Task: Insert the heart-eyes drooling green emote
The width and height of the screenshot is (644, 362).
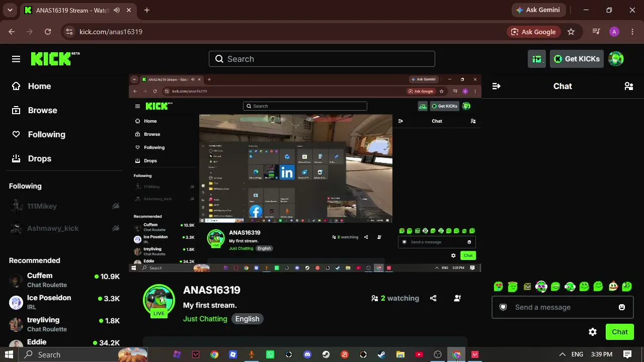Action: (498, 287)
